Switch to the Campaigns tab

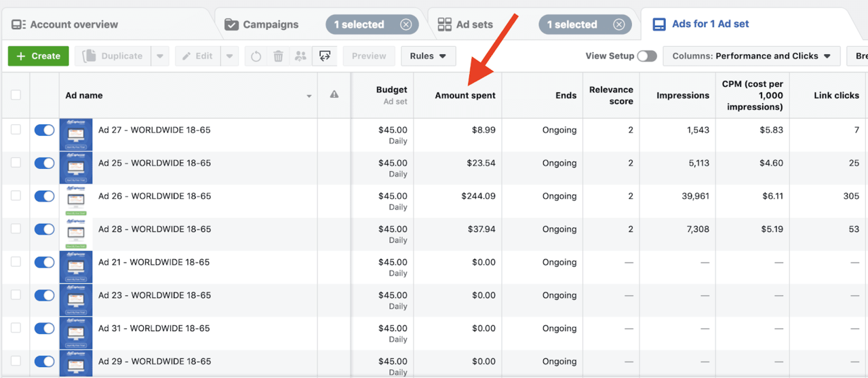(270, 24)
